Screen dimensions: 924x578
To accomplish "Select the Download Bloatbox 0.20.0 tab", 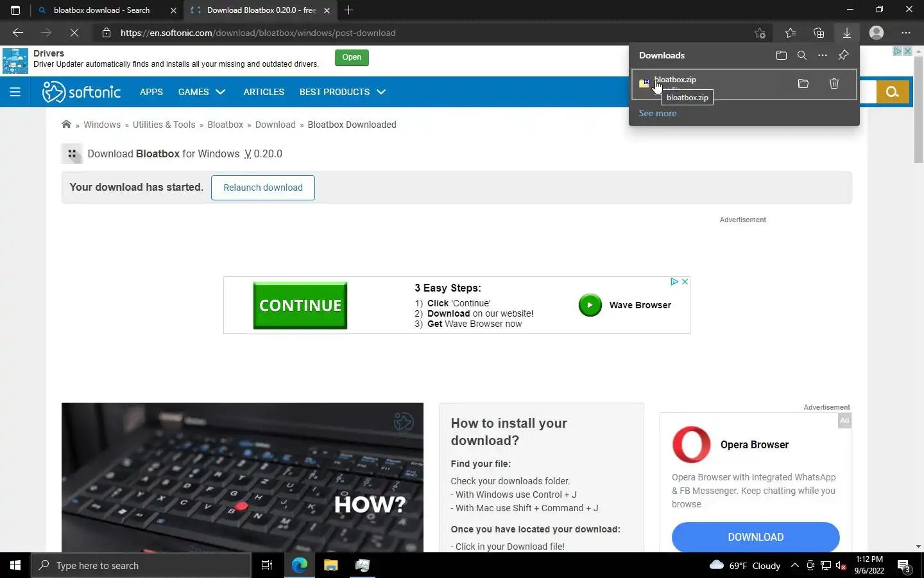I will [x=261, y=10].
